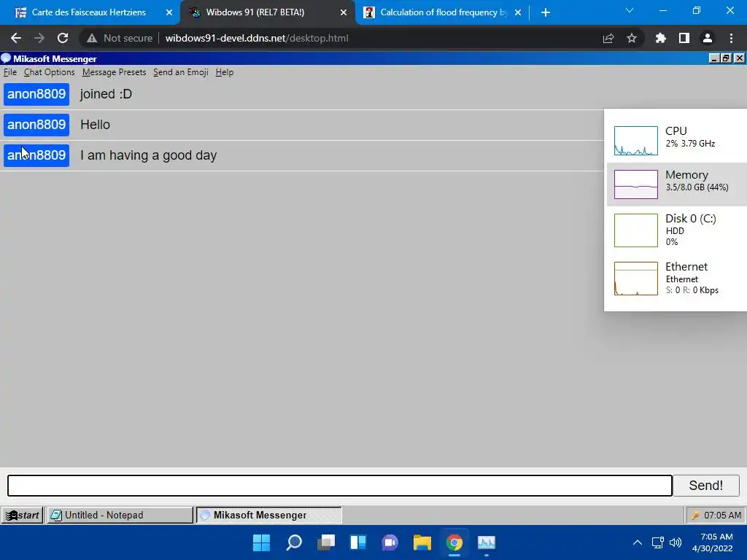Image resolution: width=747 pixels, height=560 pixels.
Task: Share this page icon
Action: pos(608,38)
